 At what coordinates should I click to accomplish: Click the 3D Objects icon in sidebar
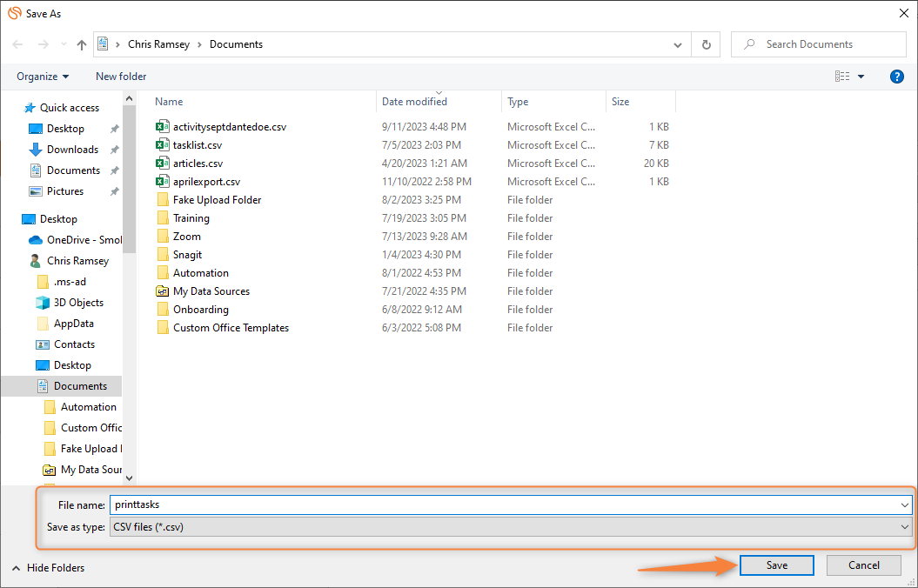point(43,303)
